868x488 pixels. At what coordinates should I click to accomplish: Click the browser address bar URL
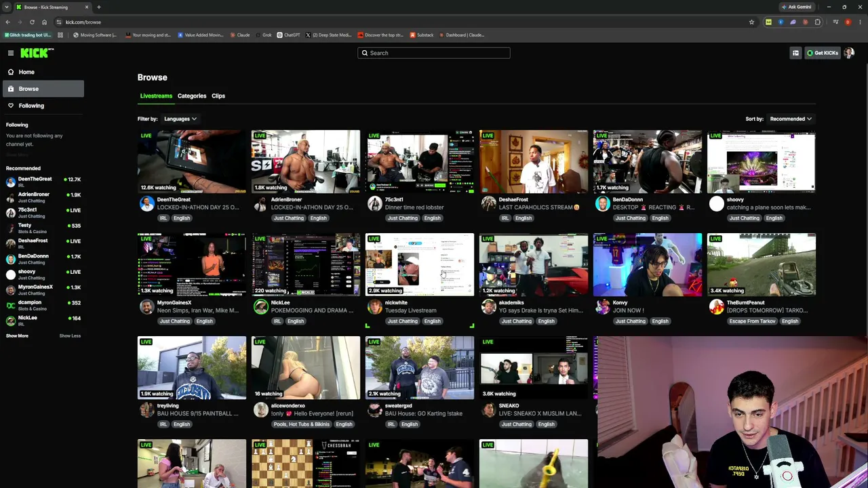[x=83, y=22]
